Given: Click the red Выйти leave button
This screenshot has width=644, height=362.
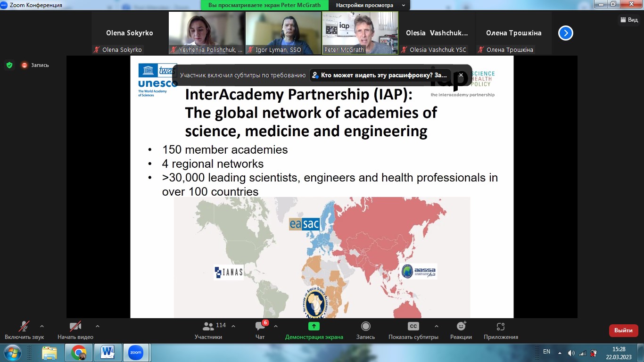Looking at the screenshot, I should pos(623,330).
